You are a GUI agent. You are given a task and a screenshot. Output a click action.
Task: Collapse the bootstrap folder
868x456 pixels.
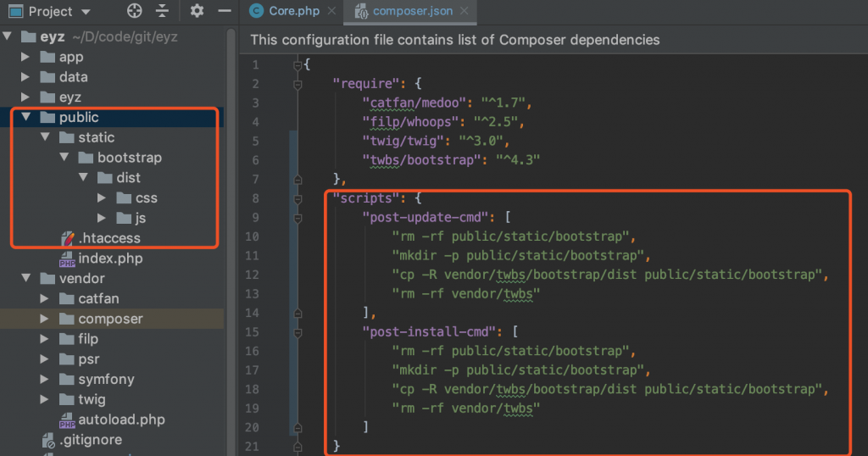click(64, 157)
